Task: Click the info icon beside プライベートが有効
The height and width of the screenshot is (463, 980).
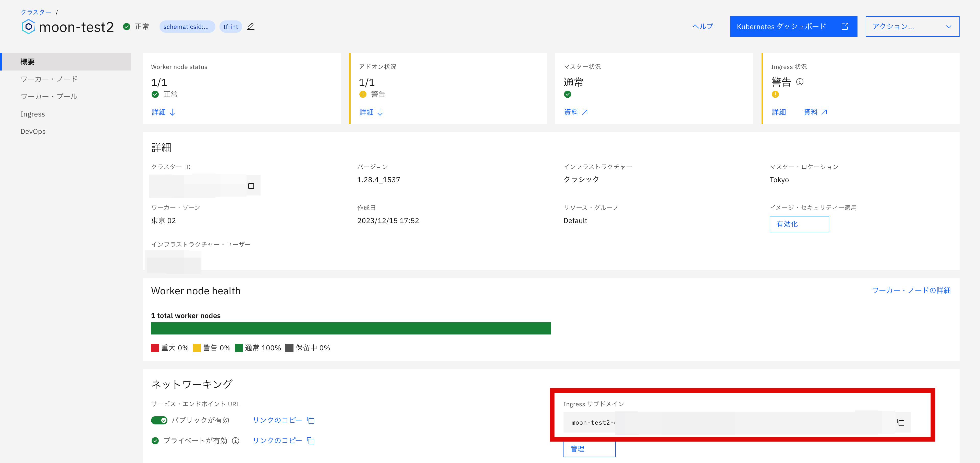Action: 236,441
